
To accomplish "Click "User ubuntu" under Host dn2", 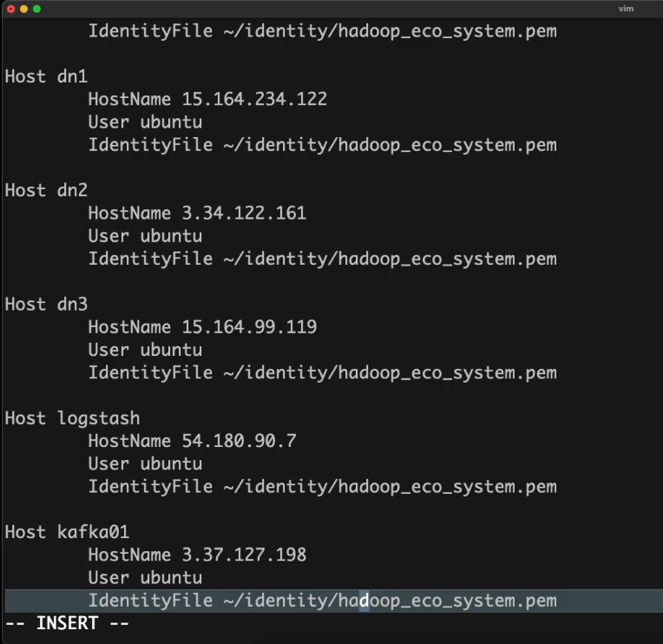I will tap(145, 236).
